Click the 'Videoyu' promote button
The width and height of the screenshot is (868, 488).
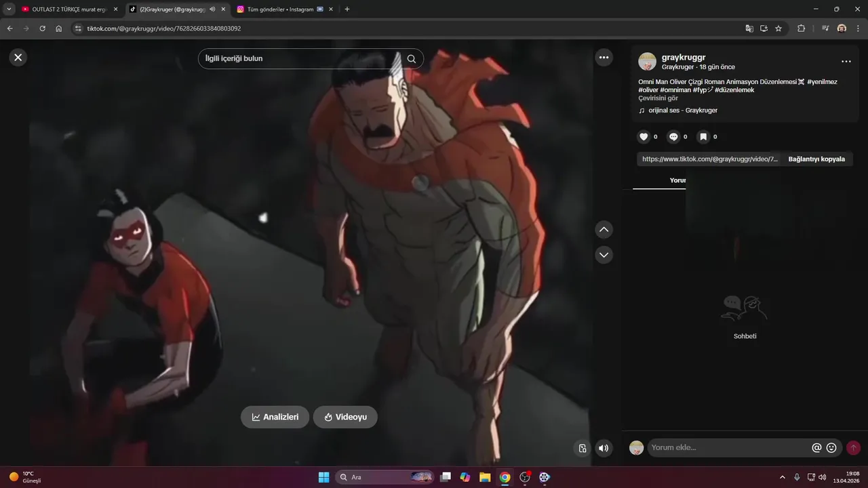[345, 417]
